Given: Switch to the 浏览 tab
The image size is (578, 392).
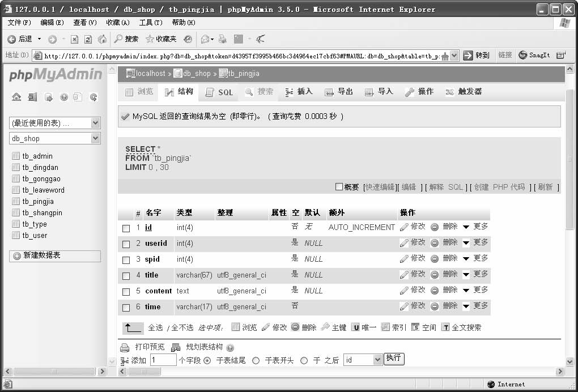Looking at the screenshot, I should tap(139, 92).
